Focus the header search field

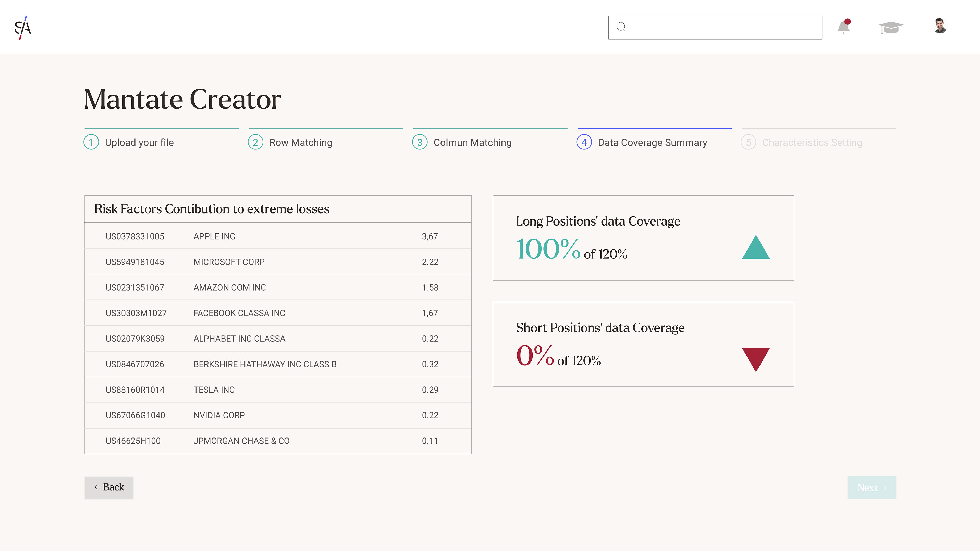[x=715, y=27]
